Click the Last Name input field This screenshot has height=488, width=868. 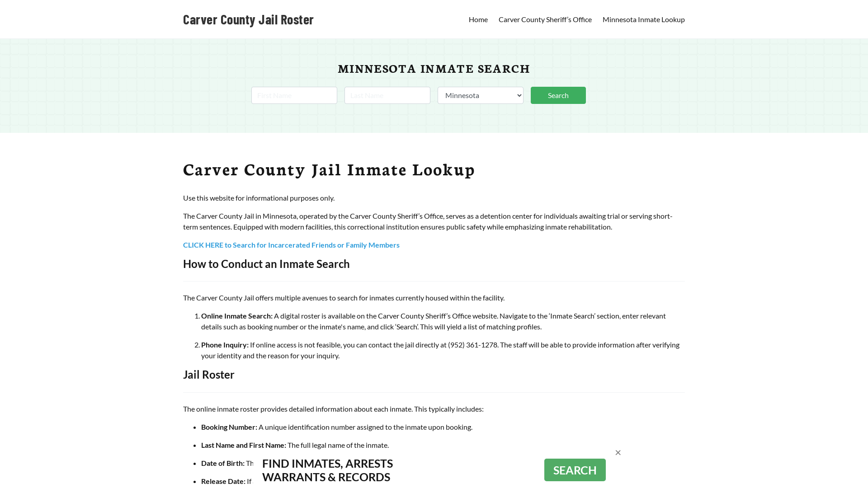[387, 95]
